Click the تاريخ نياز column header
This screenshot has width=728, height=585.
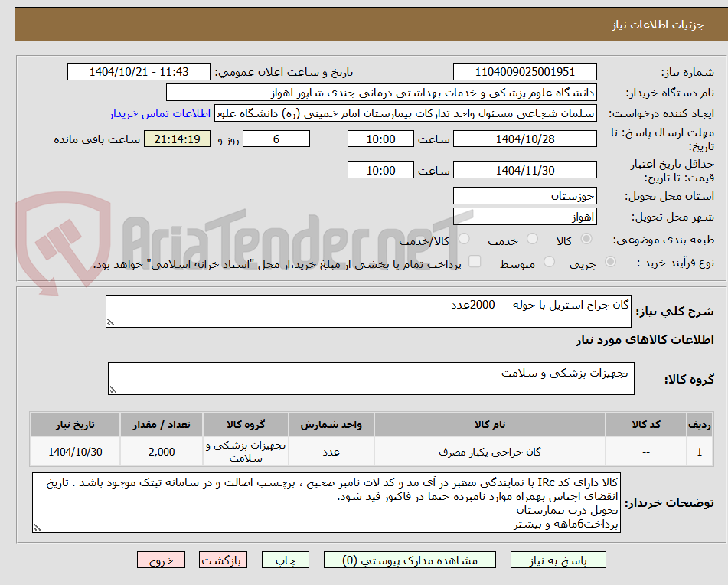[x=75, y=425]
